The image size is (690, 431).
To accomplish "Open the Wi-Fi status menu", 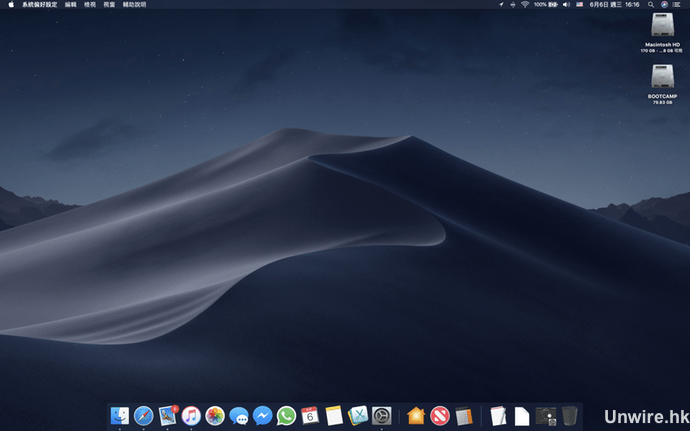I will (x=525, y=4).
